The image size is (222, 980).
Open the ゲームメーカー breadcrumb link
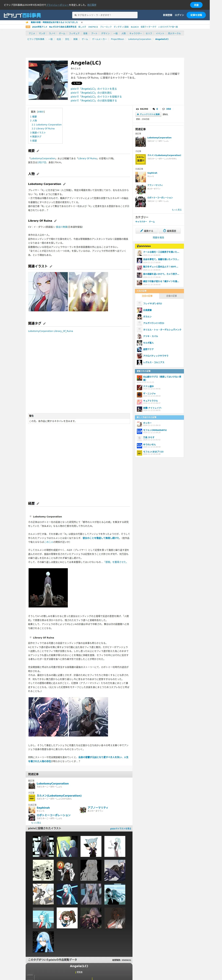pyautogui.click(x=99, y=39)
